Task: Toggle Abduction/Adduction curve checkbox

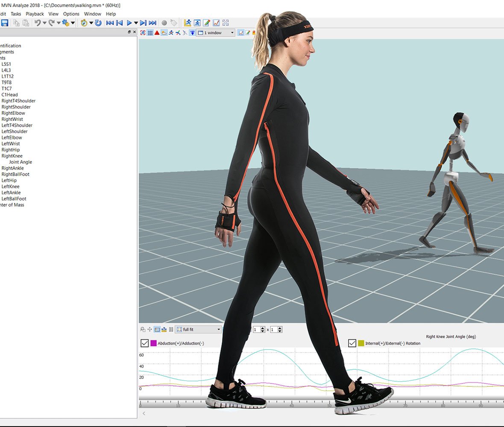Action: coord(144,343)
